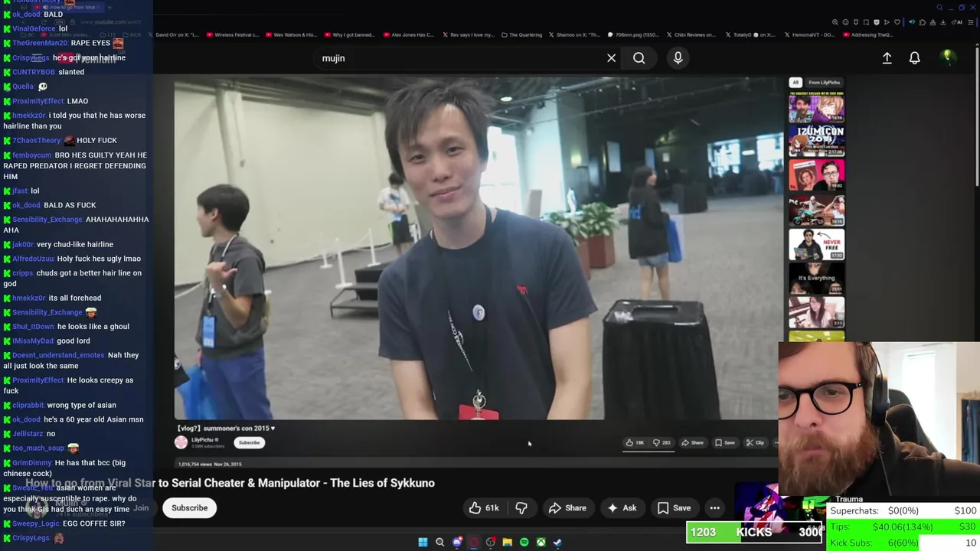Open the "Addressing TheQ..." bookmark

867,34
